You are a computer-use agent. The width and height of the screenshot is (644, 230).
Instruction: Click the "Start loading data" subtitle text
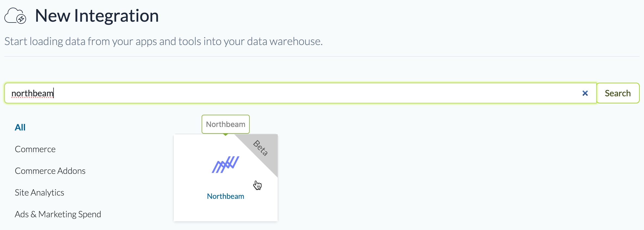tap(164, 41)
